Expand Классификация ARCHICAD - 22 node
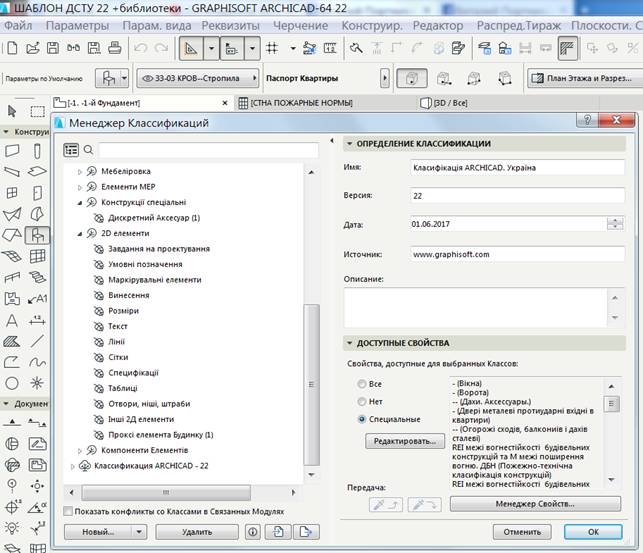This screenshot has width=643, height=553. (73, 466)
